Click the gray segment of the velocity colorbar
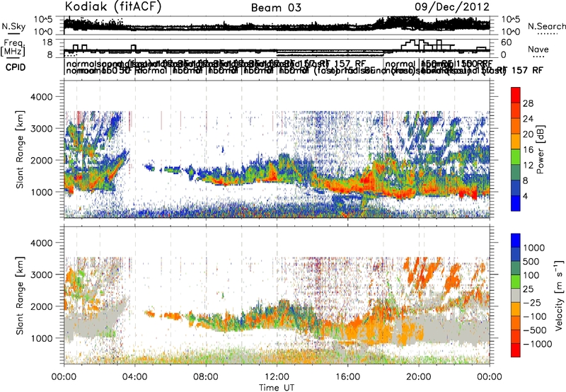The width and height of the screenshot is (566, 392). point(516,295)
